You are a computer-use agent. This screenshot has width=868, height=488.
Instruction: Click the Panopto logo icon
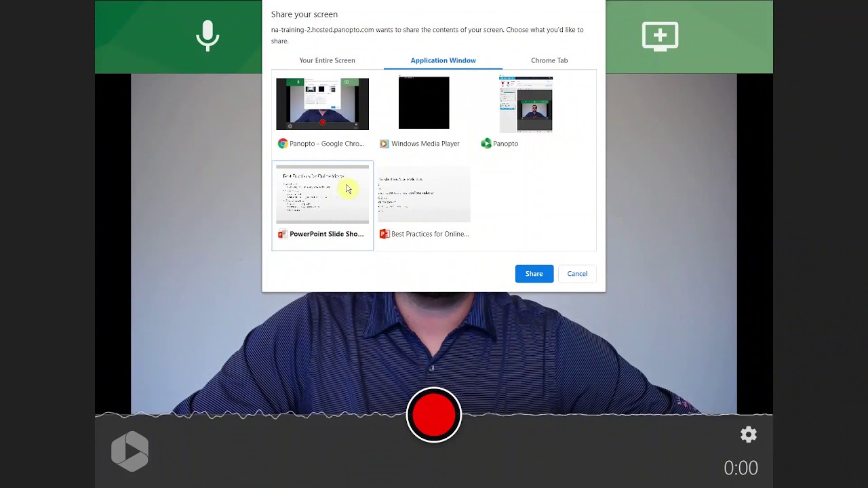(x=130, y=451)
